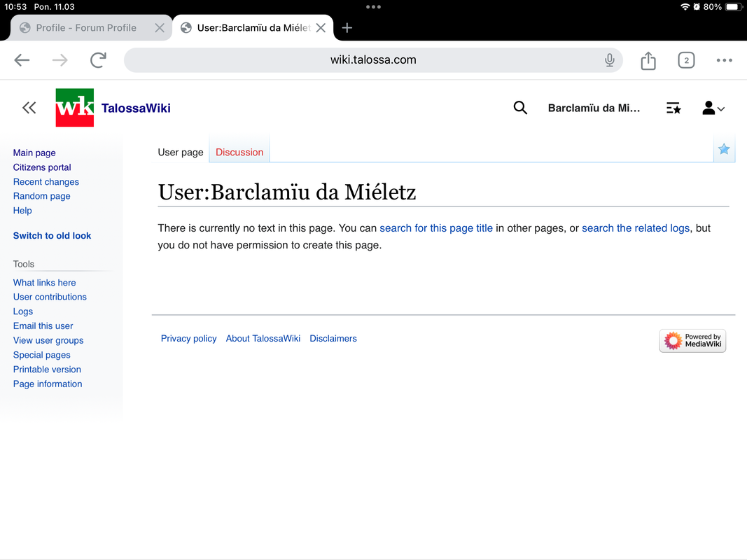The image size is (747, 560).
Task: Switch to Profile - Forum Profile tab
Action: [85, 27]
